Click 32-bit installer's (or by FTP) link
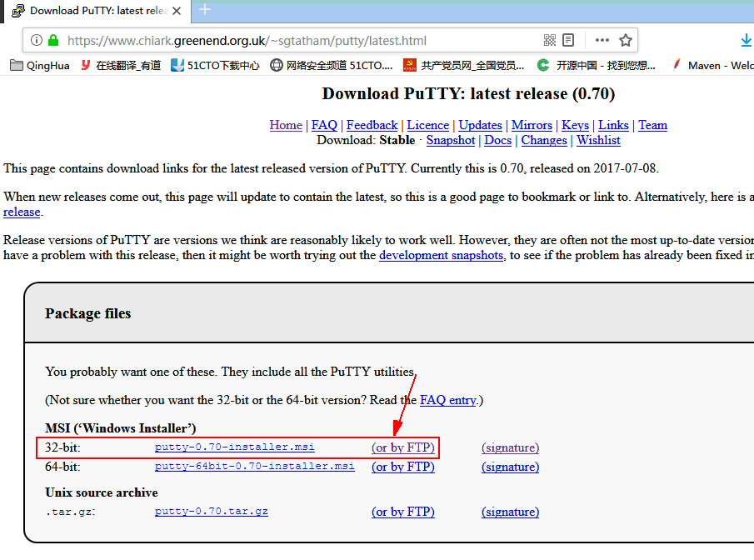The image size is (754, 560). point(403,447)
